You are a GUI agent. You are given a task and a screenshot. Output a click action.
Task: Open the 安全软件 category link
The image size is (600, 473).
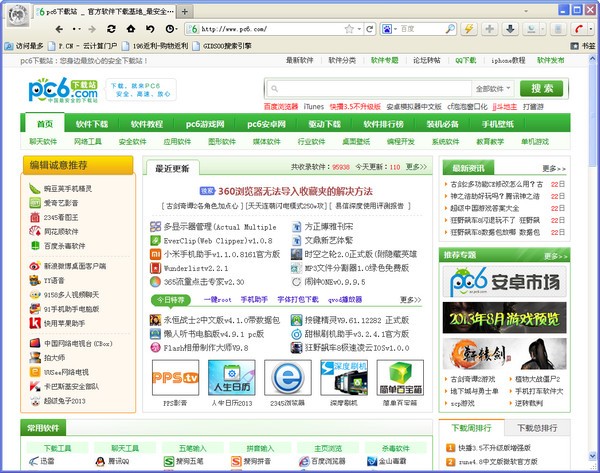[x=132, y=142]
